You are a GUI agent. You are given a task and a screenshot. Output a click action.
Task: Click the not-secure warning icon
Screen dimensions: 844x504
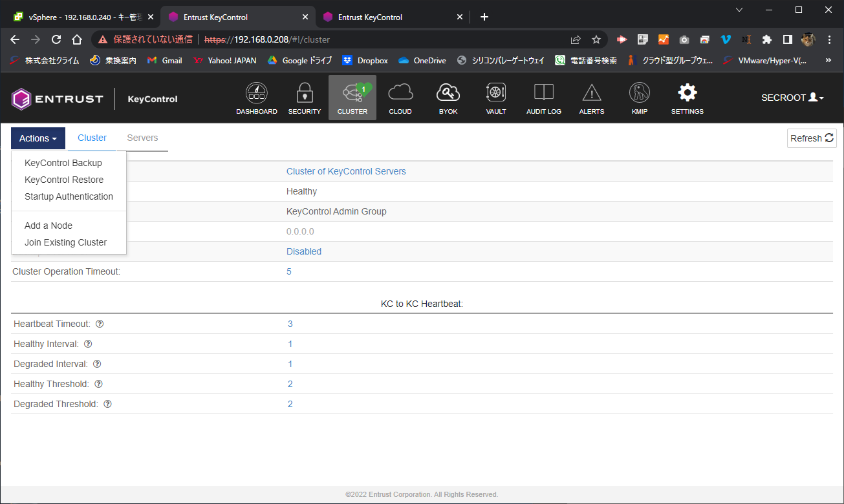click(103, 39)
